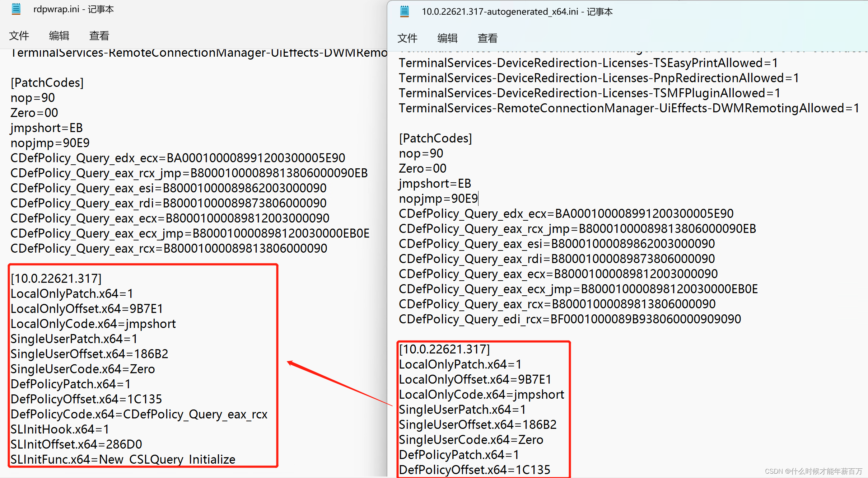
Task: Open 文件 menu in rdpwrap.ini window
Action: tap(19, 36)
